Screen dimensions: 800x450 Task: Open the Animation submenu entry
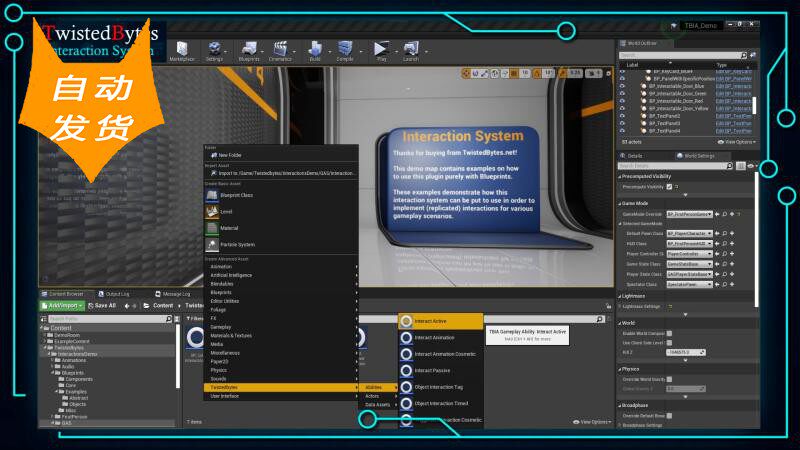[x=281, y=266]
